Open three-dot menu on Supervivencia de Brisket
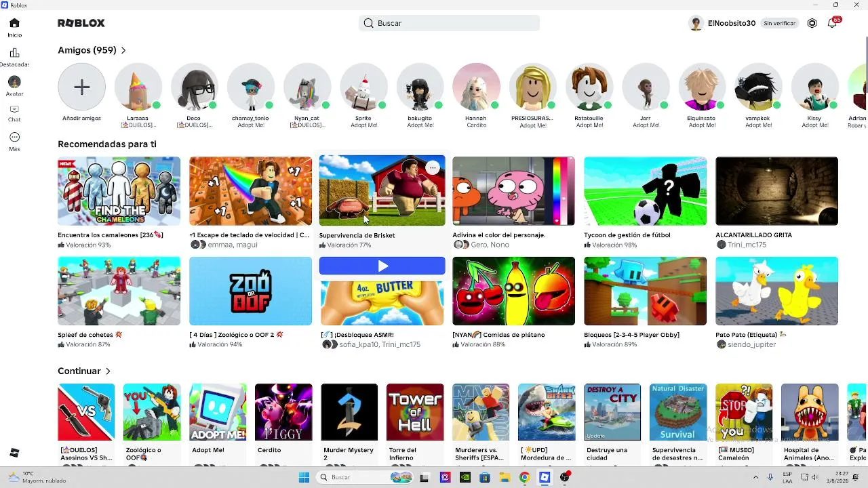 (433, 167)
